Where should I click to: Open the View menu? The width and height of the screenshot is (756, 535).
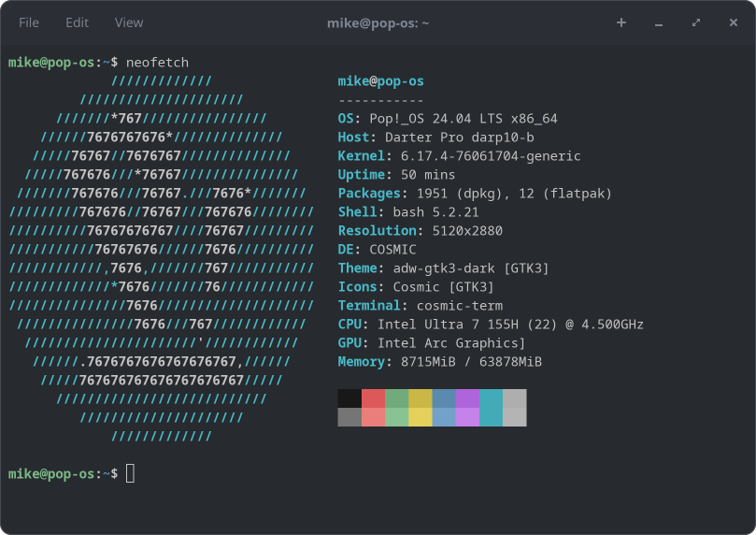(x=129, y=22)
